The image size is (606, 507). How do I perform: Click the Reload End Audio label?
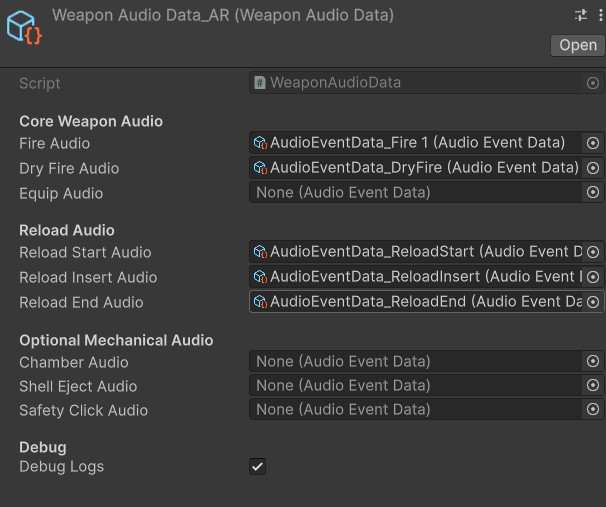click(x=81, y=303)
